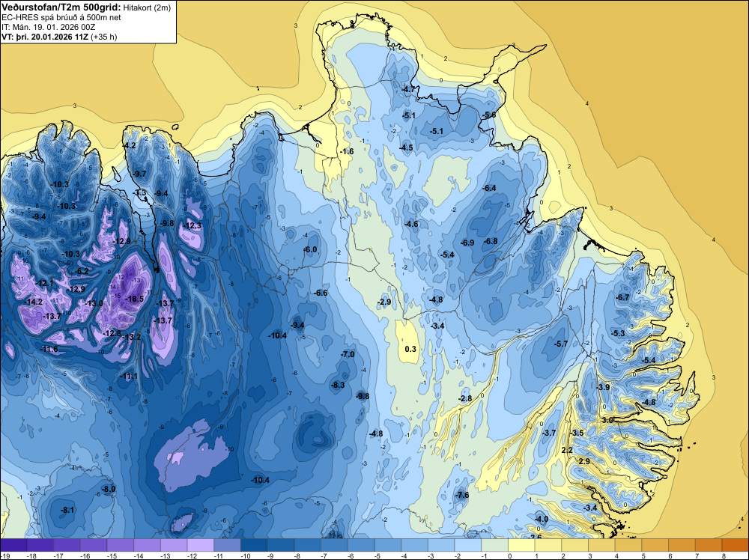
Task: Click the '2.2' positive temperature label
Action: tap(566, 450)
